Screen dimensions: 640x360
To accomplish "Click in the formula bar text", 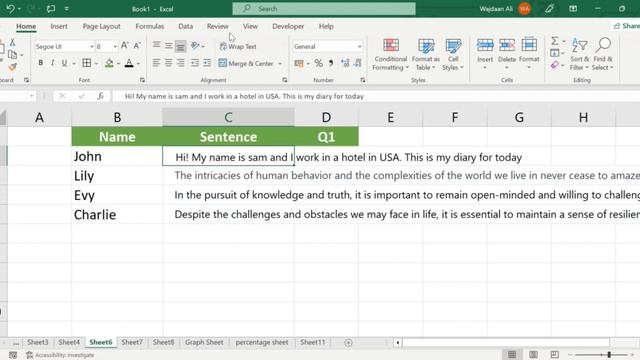I will point(244,96).
